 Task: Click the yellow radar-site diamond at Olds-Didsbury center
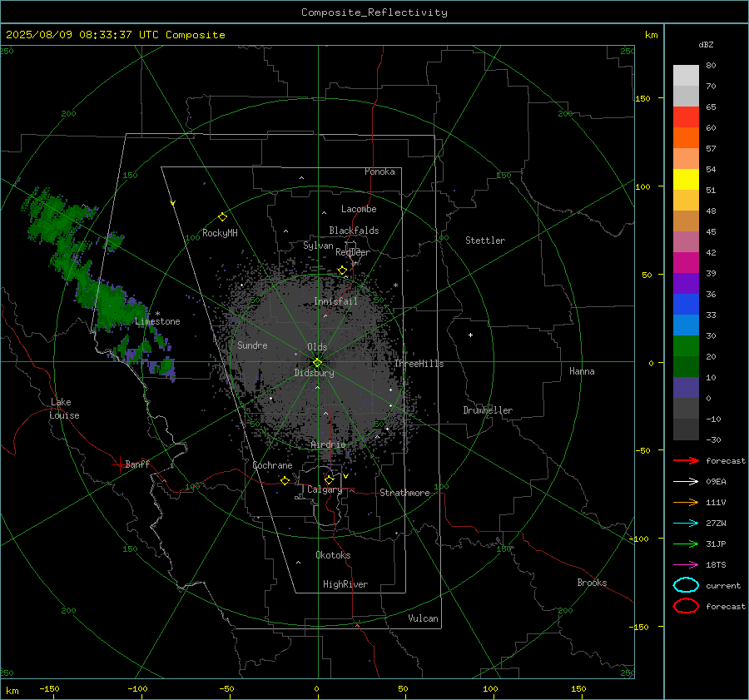(318, 363)
